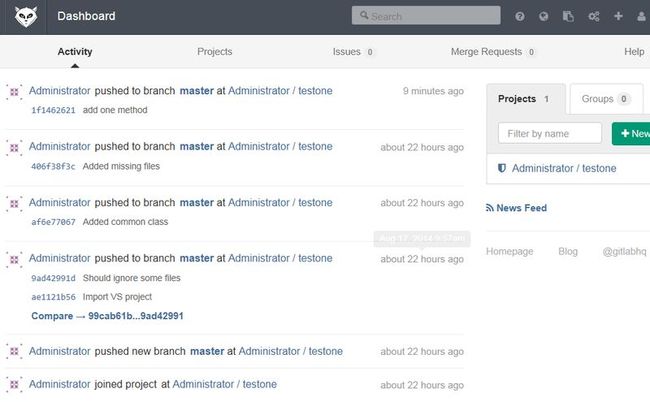Open the Issues tab

pos(352,52)
